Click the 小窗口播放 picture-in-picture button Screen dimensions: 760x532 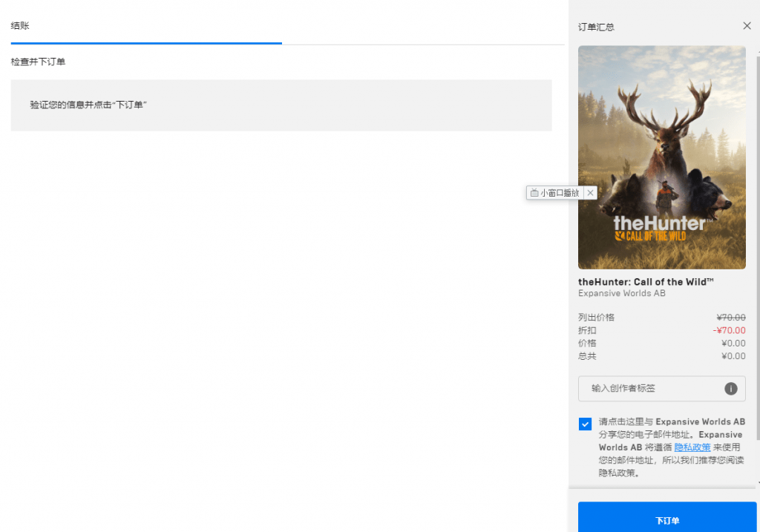tap(554, 193)
